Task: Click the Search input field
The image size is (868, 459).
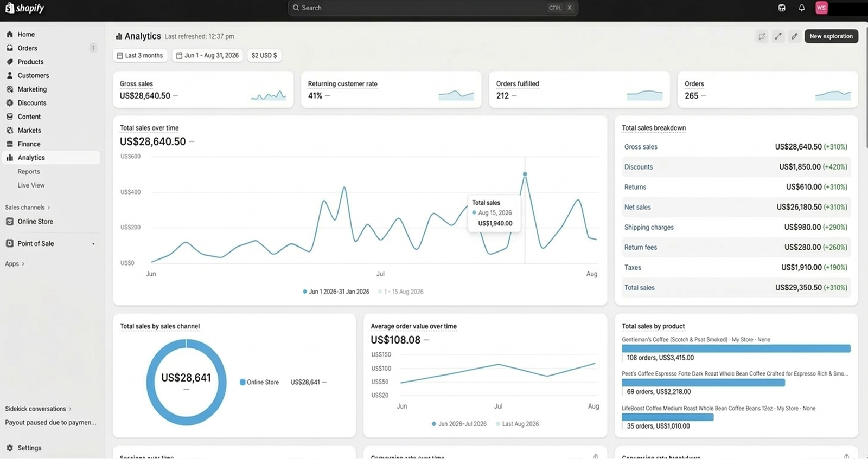Action: [423, 8]
